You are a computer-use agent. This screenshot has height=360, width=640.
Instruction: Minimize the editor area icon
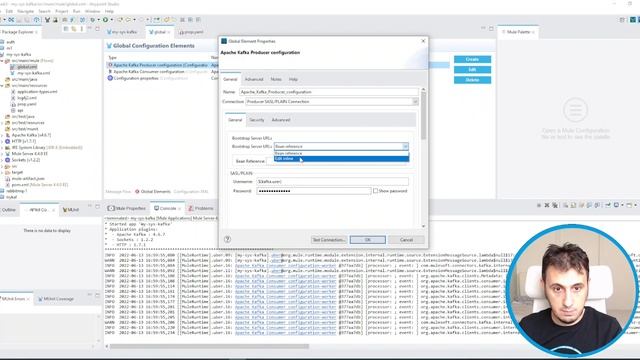coord(483,29)
